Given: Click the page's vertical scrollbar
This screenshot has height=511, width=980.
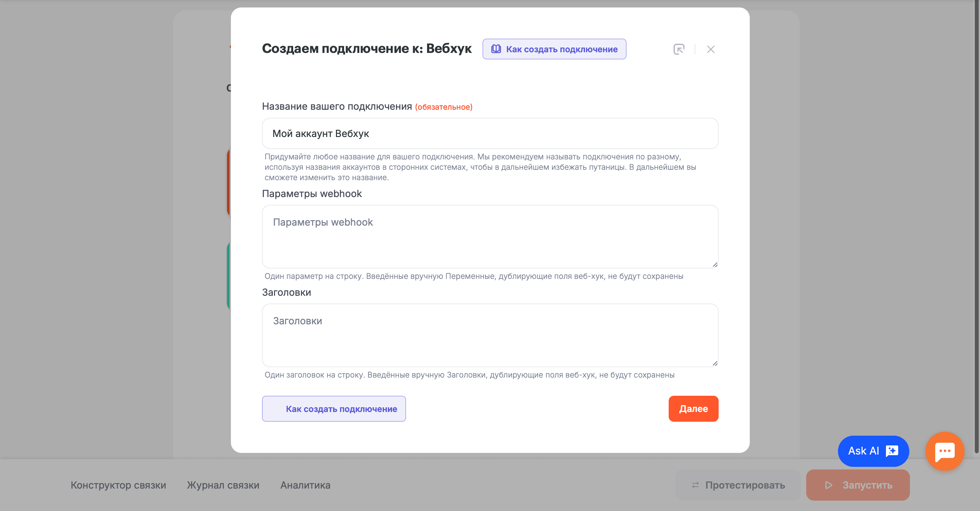Looking at the screenshot, I should pyautogui.click(x=976, y=229).
